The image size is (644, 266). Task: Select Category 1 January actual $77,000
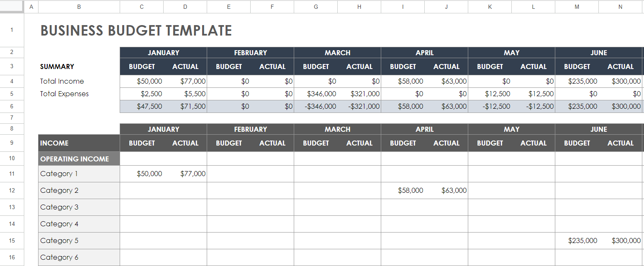(185, 174)
